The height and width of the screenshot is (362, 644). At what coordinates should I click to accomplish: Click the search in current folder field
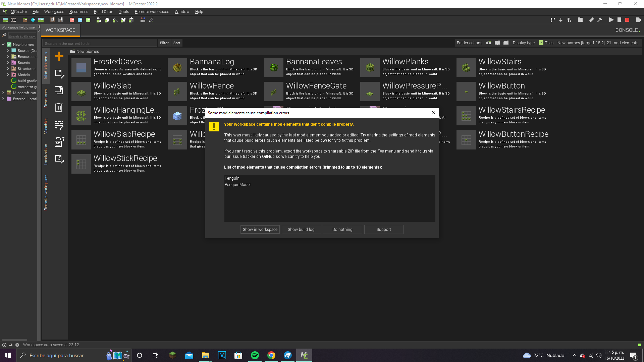100,43
